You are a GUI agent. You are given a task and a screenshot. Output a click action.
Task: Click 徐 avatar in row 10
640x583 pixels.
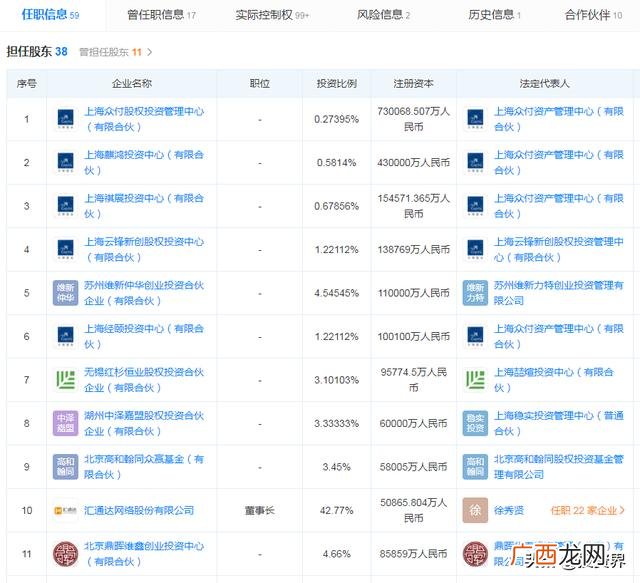tap(475, 510)
